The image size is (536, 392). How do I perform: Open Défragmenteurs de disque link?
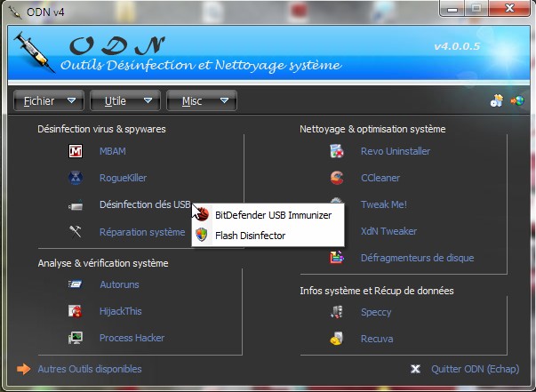418,258
